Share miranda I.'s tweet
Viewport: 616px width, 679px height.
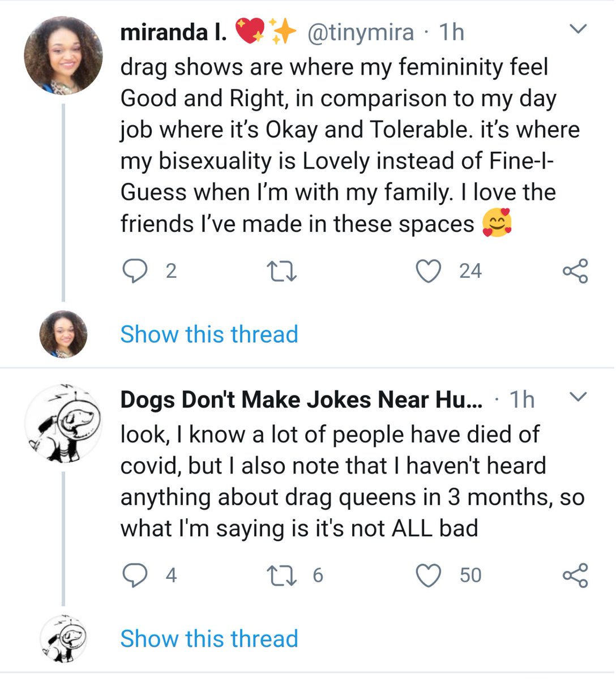pyautogui.click(x=575, y=271)
